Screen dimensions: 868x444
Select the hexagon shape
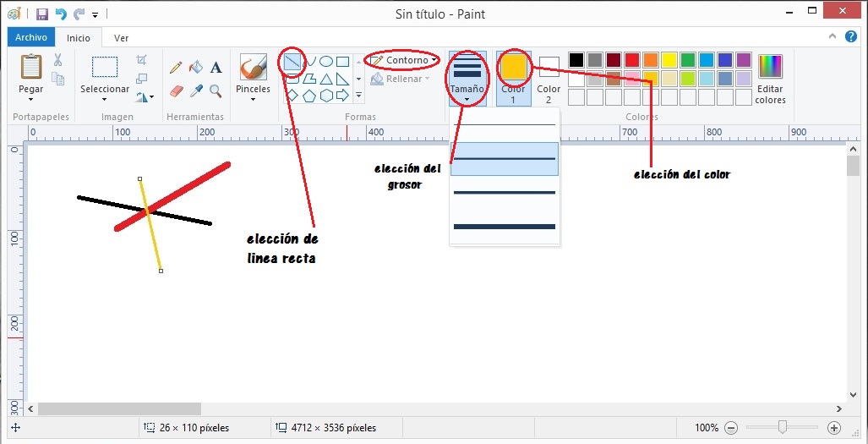(x=326, y=96)
